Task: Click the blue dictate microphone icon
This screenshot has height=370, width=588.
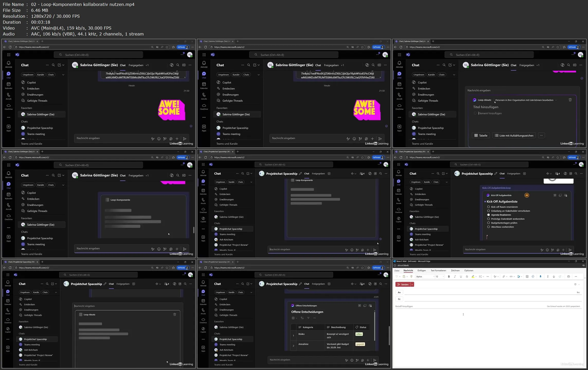Action: coord(540,277)
